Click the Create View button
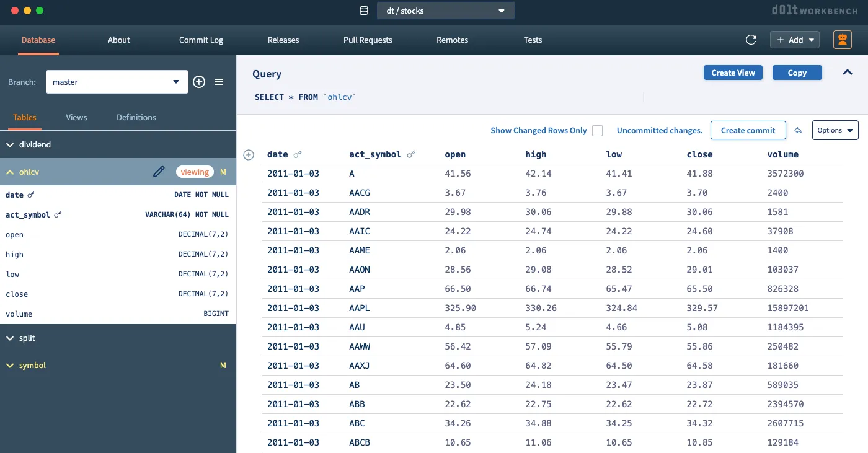Viewport: 868px width, 453px height. 733,73
